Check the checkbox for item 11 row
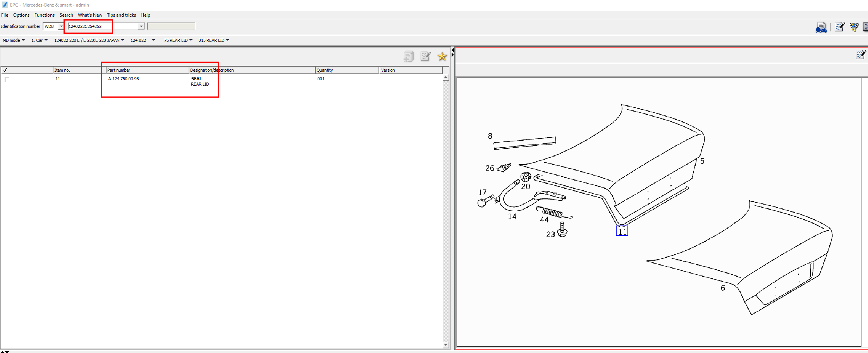 [x=7, y=80]
